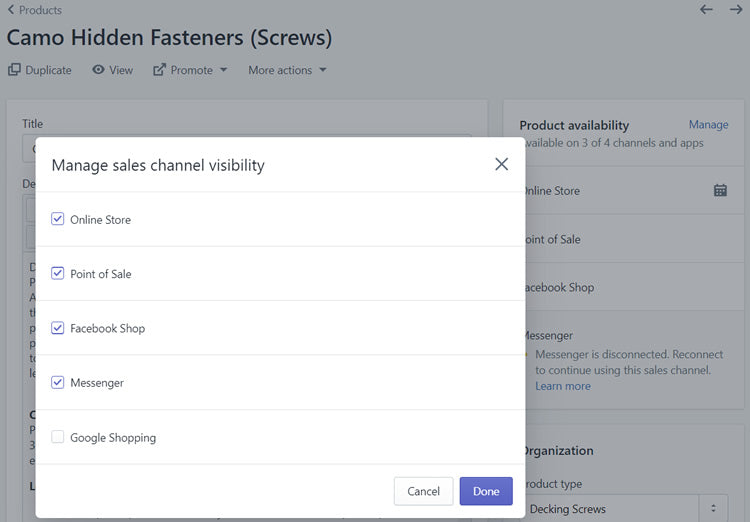The image size is (750, 522).
Task: Click Manage product availability link
Action: click(708, 125)
